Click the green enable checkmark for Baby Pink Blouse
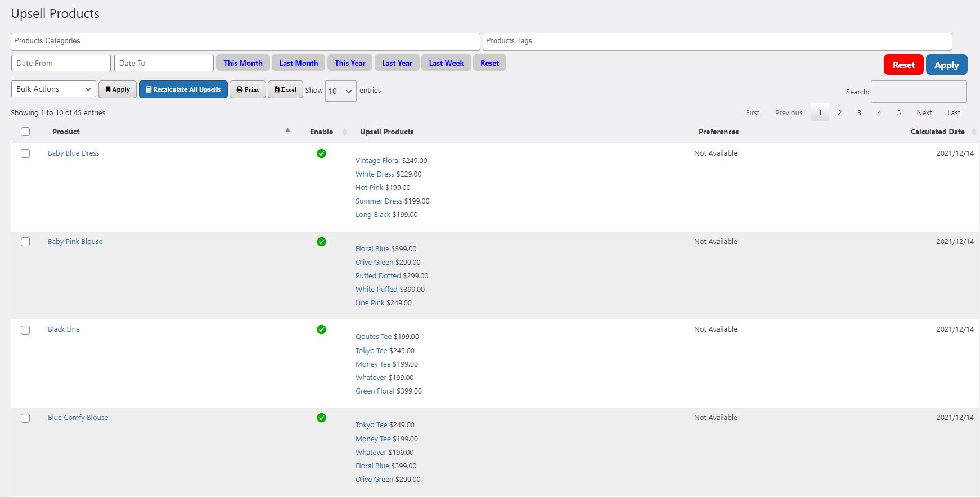 [321, 242]
